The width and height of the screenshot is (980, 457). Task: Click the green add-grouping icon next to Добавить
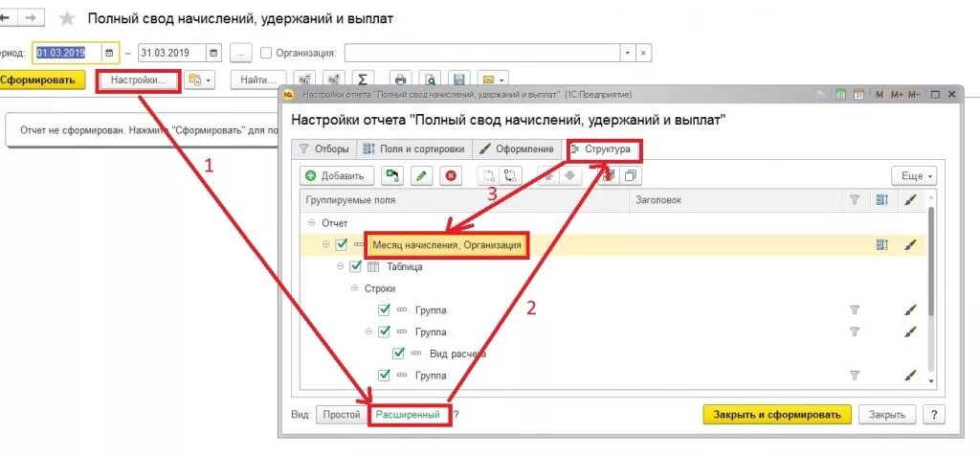pyautogui.click(x=392, y=176)
